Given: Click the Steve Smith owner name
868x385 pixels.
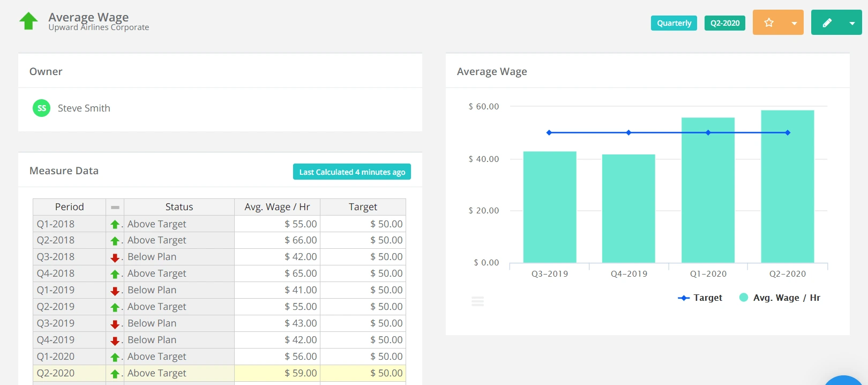Looking at the screenshot, I should click(x=84, y=108).
